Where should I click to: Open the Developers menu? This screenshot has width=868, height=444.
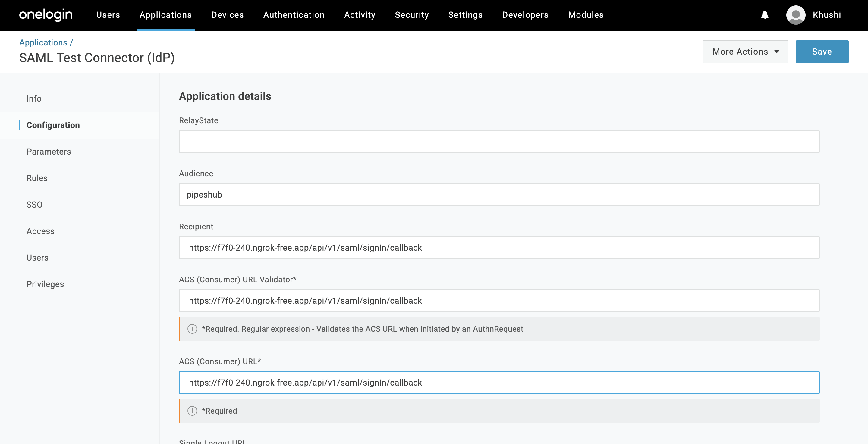coord(525,15)
